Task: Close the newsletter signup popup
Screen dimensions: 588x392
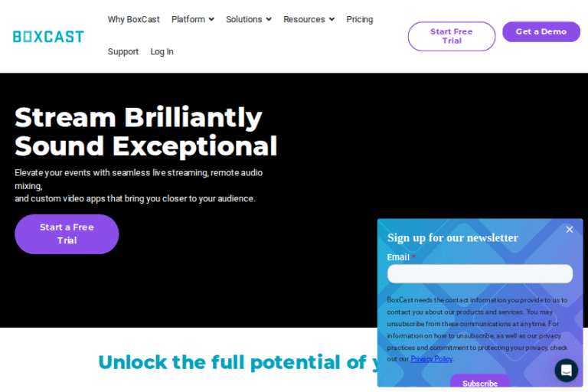Action: 570,230
